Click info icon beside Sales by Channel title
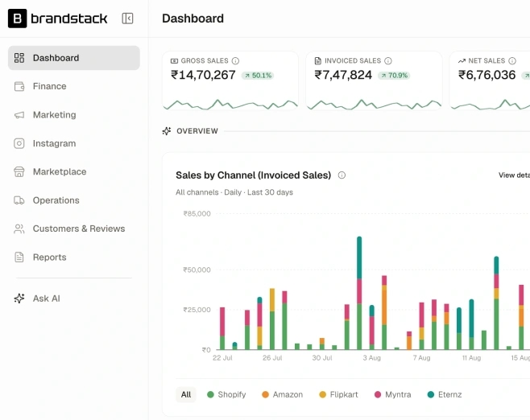This screenshot has height=420, width=530. pos(342,175)
